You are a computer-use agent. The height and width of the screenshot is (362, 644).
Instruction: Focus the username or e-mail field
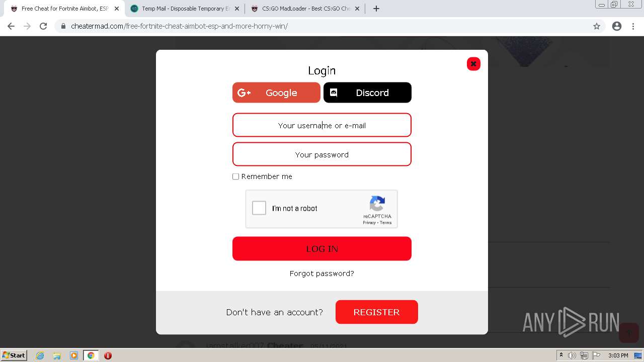322,125
